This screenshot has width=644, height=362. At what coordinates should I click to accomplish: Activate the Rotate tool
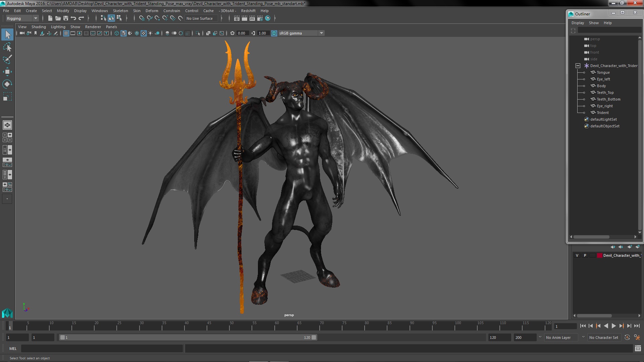7,84
